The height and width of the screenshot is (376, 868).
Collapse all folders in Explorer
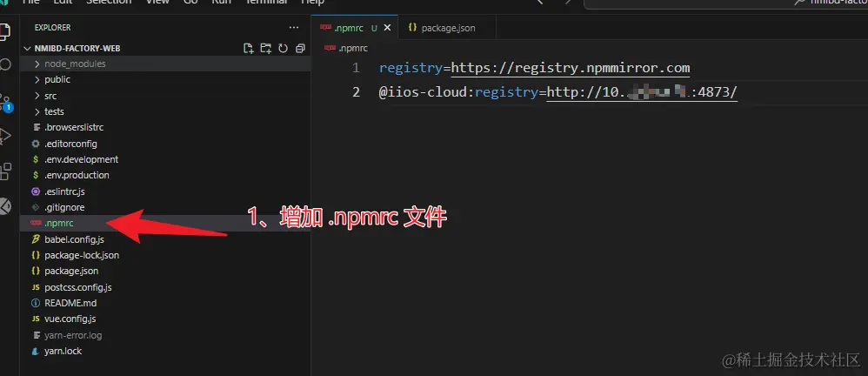point(300,48)
